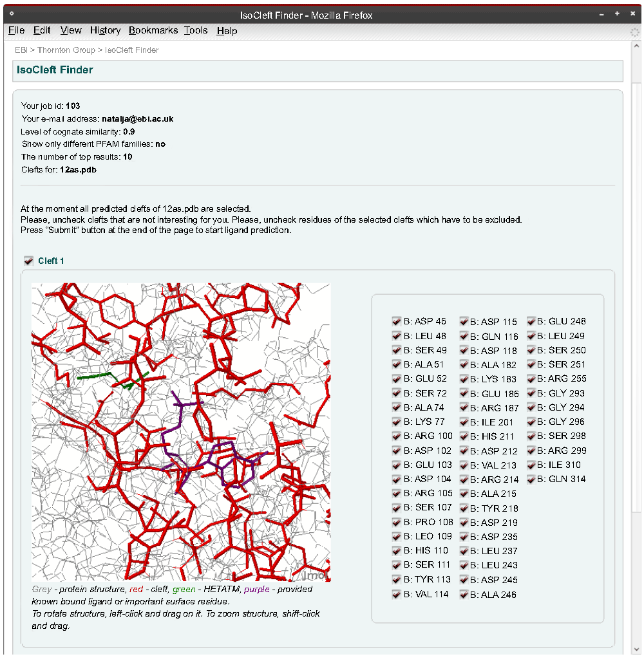Click the Firefox loading throbber icon
The height and width of the screenshot is (661, 644).
634,31
